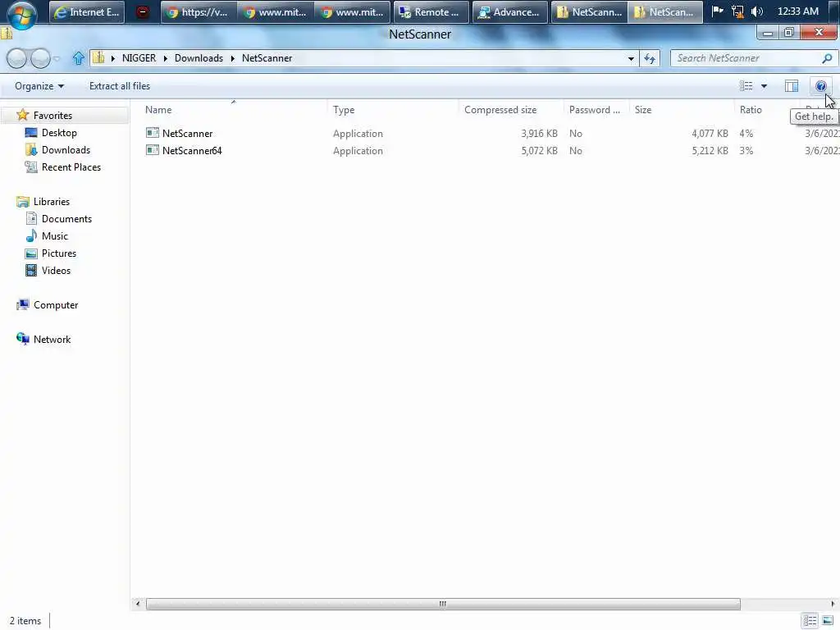Open the Action Center flag tray icon

717,11
